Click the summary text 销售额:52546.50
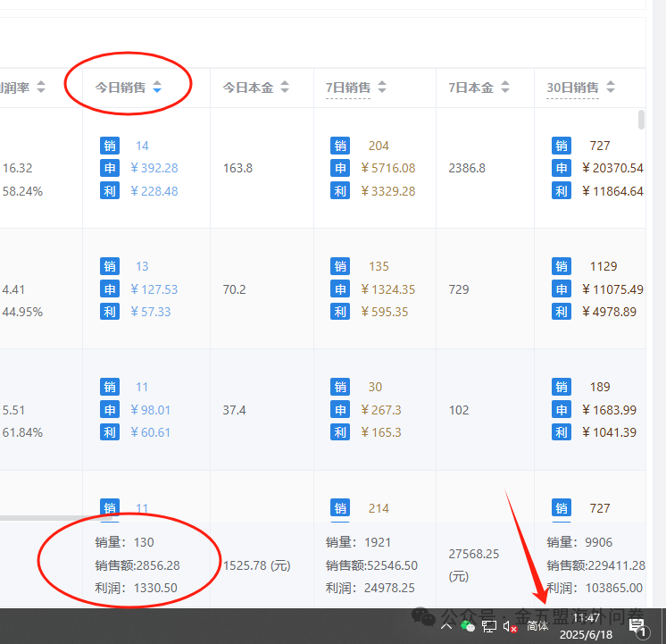Screen dimensions: 666x644 [x=371, y=565]
